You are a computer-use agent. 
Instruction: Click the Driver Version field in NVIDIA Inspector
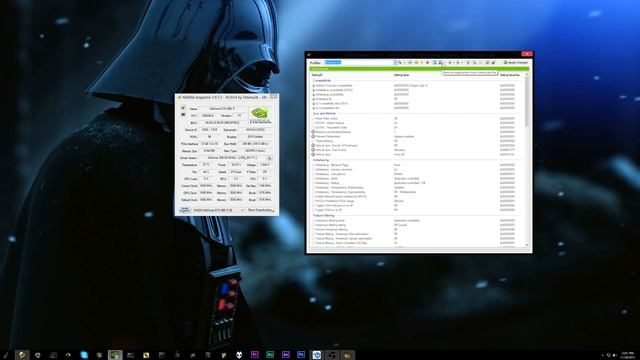(x=232, y=158)
